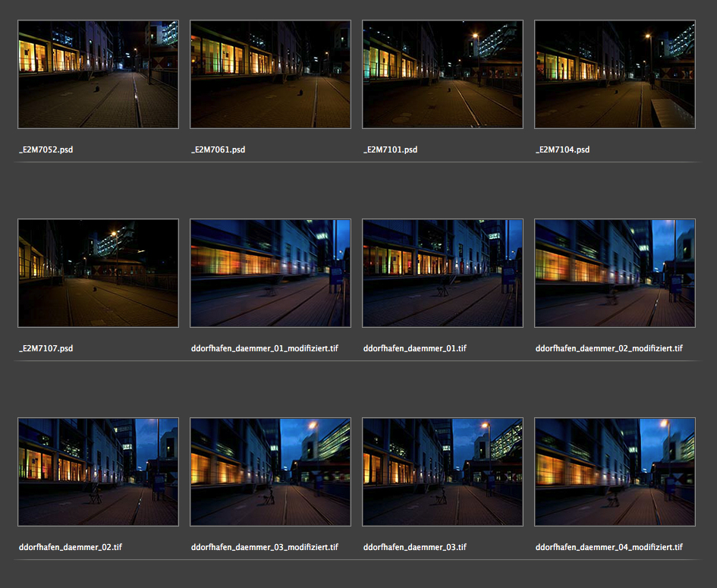Screen dimensions: 717x588
Task: Click the _E2M7107.psd filename text
Action: tap(46, 348)
